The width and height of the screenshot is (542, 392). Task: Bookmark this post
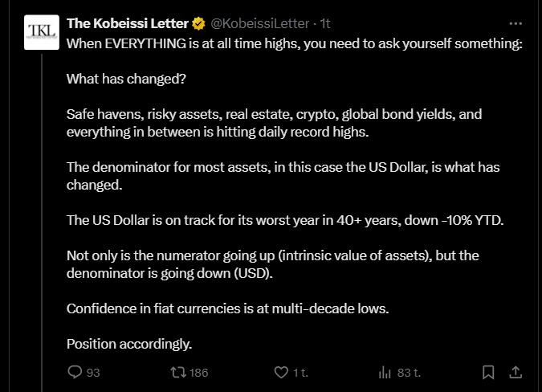pyautogui.click(x=487, y=372)
